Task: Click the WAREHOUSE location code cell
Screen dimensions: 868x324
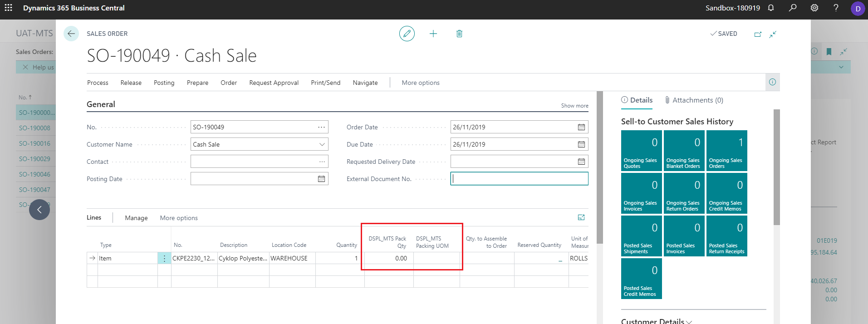Action: [x=292, y=258]
